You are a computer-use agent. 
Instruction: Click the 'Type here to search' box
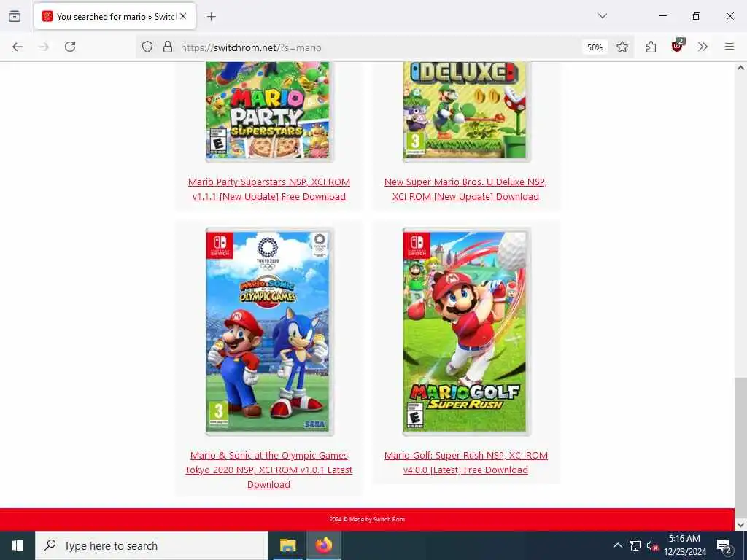[x=152, y=545]
